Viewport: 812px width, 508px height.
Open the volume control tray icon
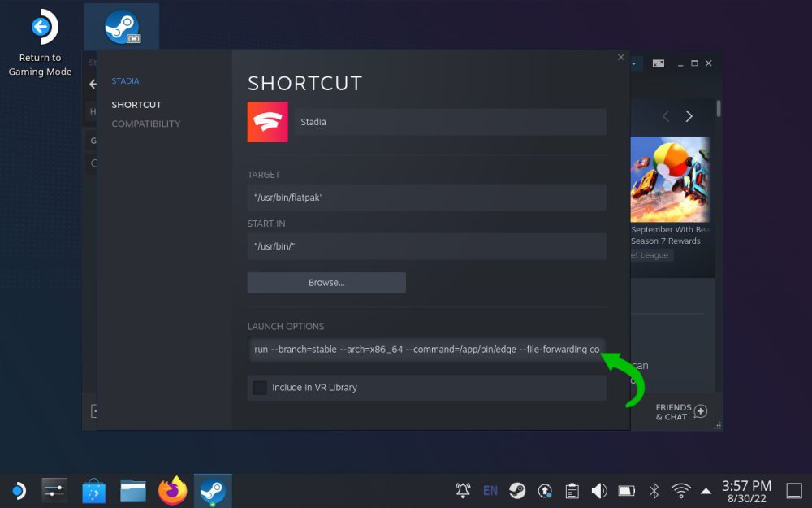pyautogui.click(x=599, y=490)
